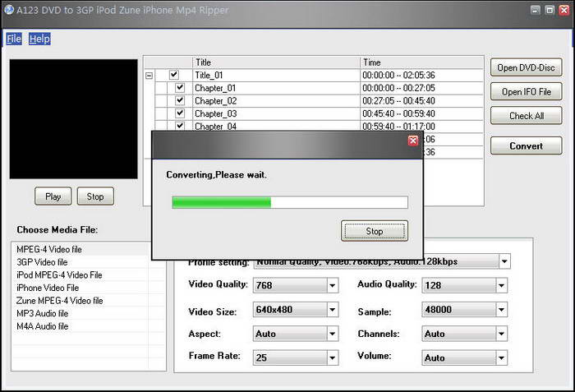This screenshot has width=575, height=392.
Task: Open the Frame Rate dropdown
Action: 332,357
